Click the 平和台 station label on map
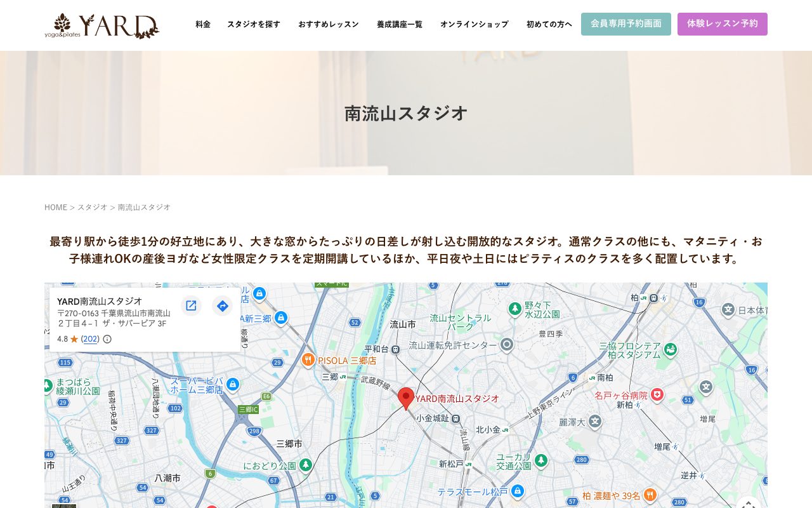 click(377, 349)
